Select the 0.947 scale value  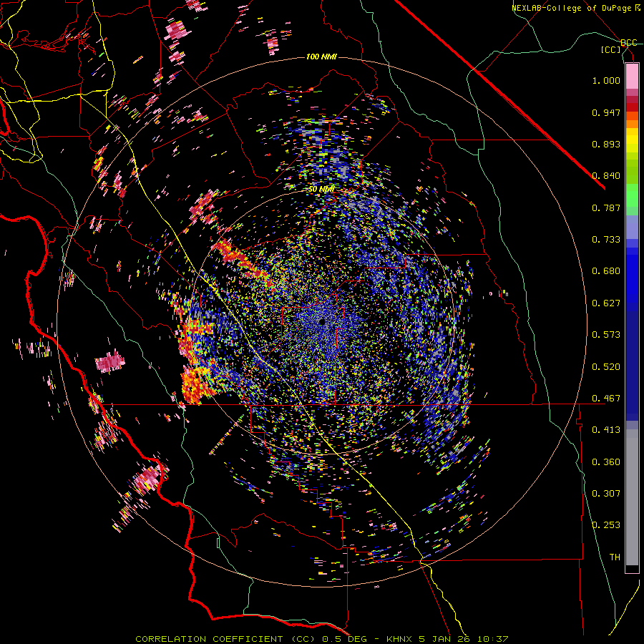click(606, 112)
